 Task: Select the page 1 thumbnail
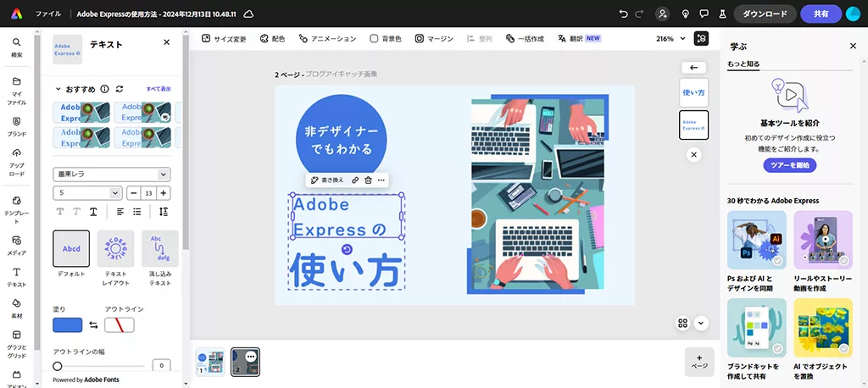(x=210, y=362)
